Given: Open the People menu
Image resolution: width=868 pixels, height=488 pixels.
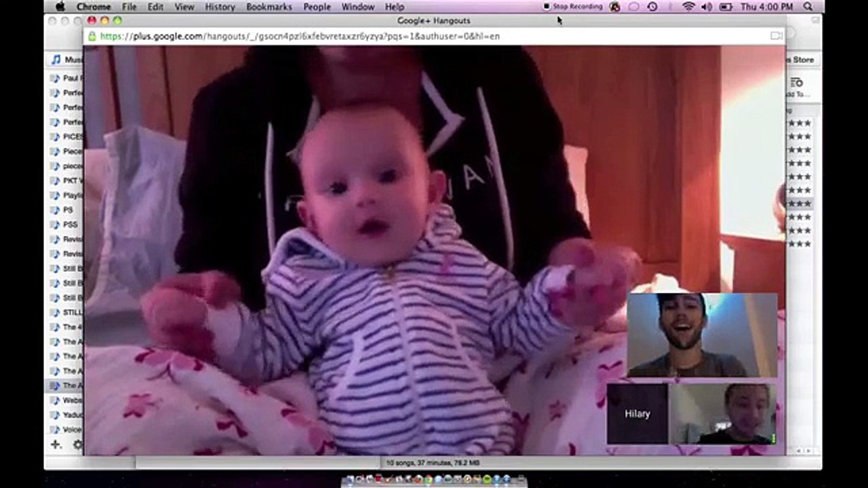Looking at the screenshot, I should [x=317, y=7].
